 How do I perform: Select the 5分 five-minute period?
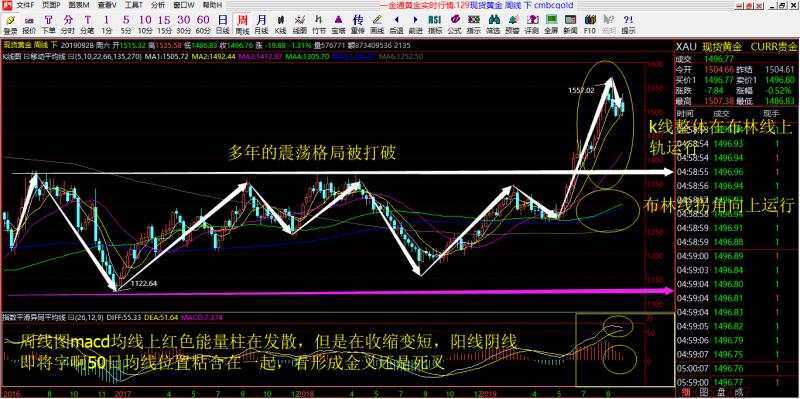click(x=126, y=24)
